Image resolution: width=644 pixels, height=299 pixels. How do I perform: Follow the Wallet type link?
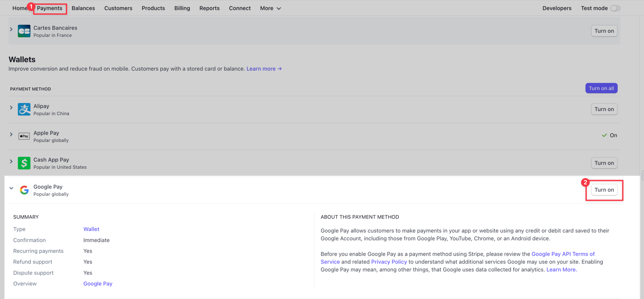(x=91, y=229)
